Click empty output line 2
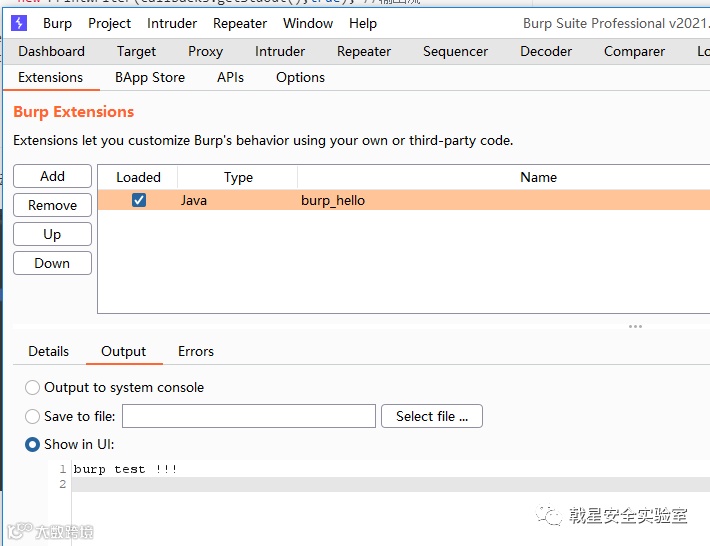Image resolution: width=710 pixels, height=546 pixels. click(x=390, y=484)
